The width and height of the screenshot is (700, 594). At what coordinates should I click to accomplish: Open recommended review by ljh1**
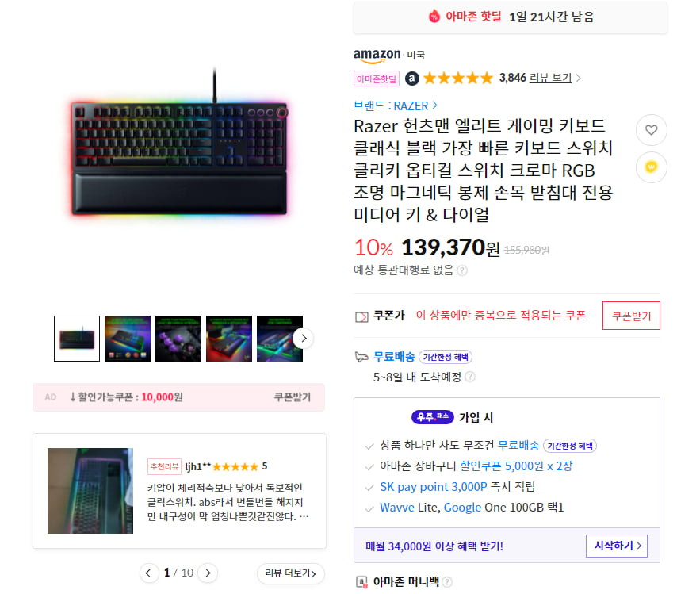coord(179,491)
